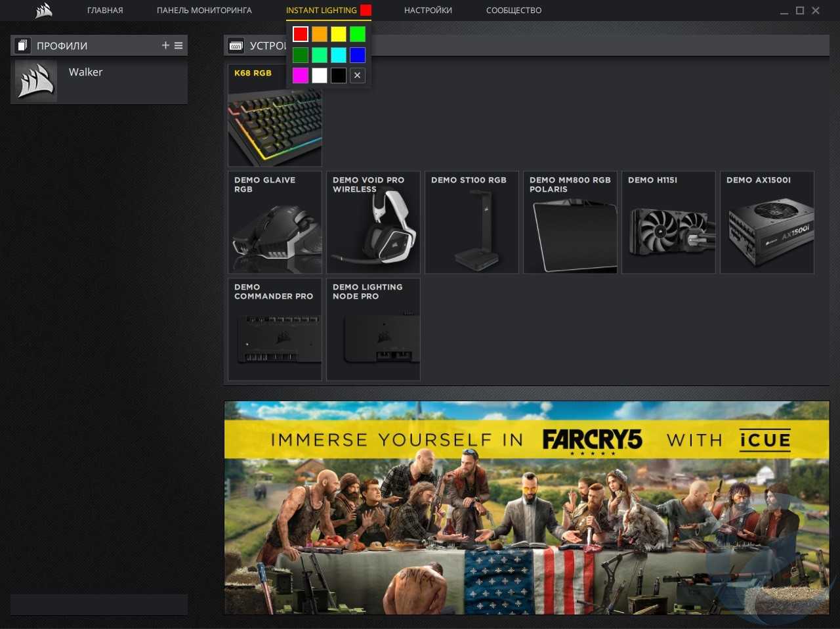The width and height of the screenshot is (840, 629).
Task: Disable instant lighting with X button
Action: [358, 76]
